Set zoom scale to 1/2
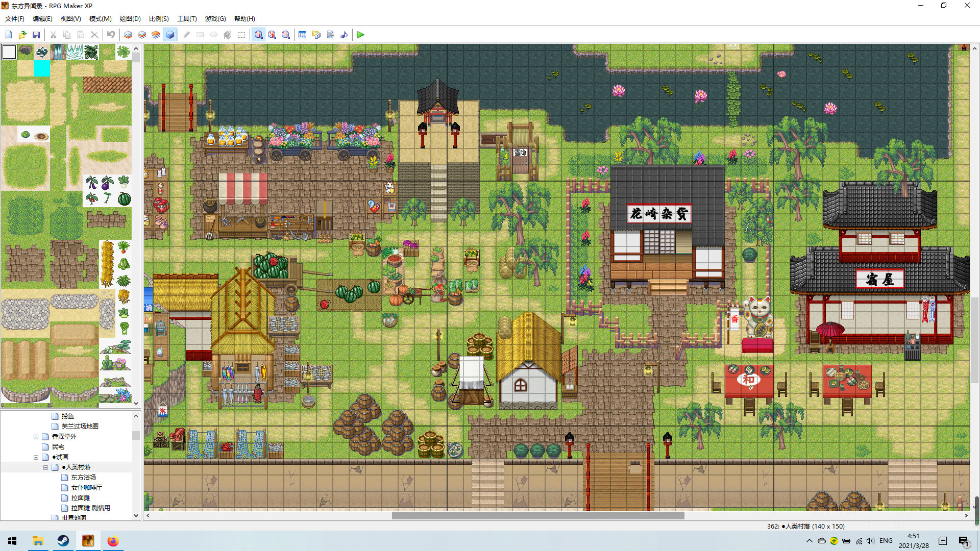The height and width of the screenshot is (551, 980). 272,35
